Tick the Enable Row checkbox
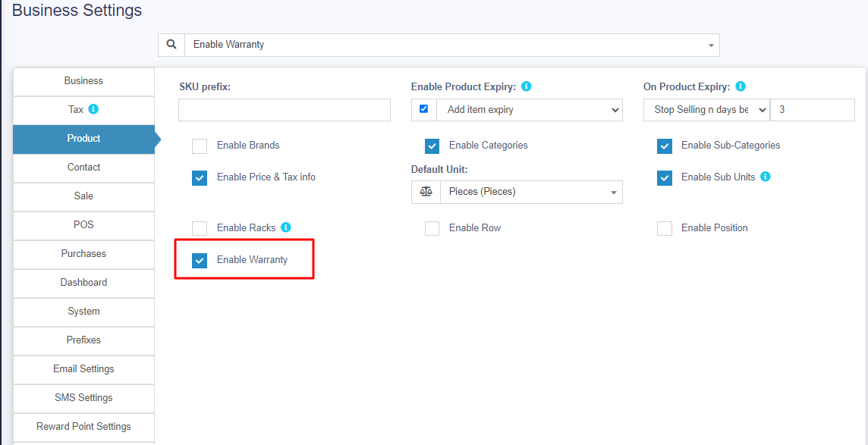 click(432, 228)
